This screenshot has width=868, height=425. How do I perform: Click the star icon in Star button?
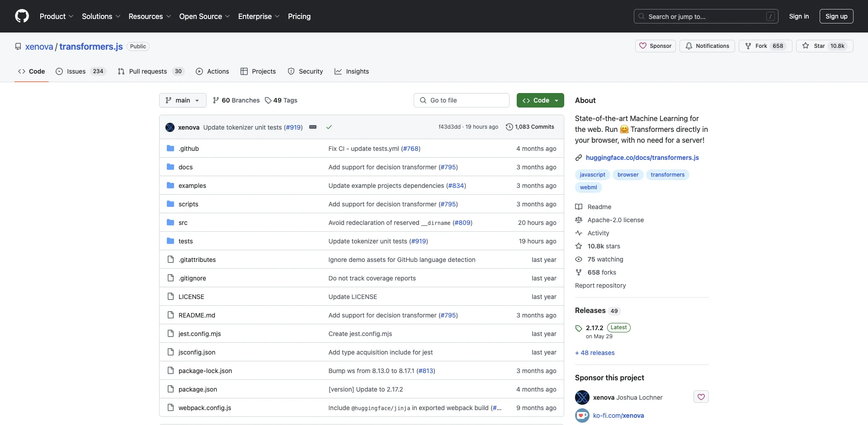click(x=806, y=46)
